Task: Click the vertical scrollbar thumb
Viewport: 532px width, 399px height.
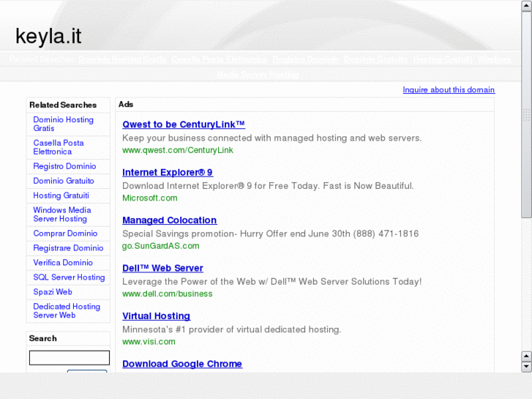Action: coord(526,114)
